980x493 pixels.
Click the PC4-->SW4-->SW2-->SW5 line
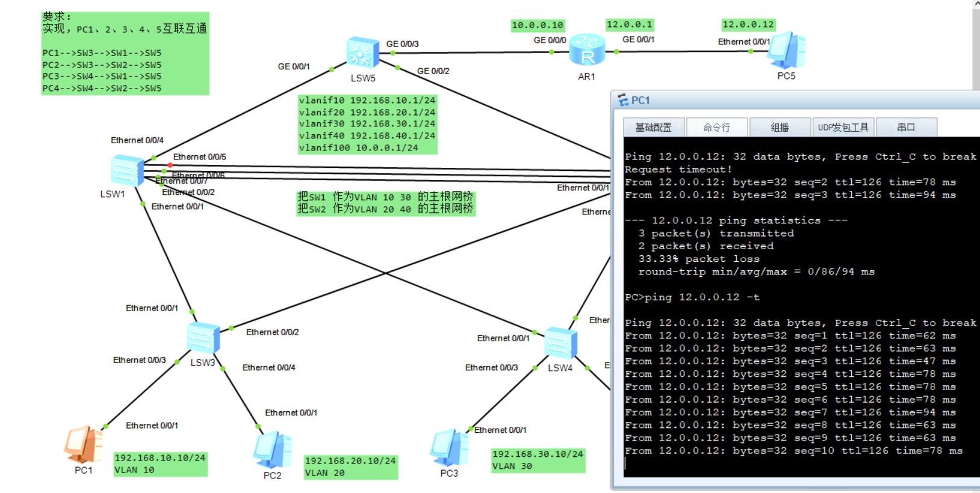click(102, 88)
